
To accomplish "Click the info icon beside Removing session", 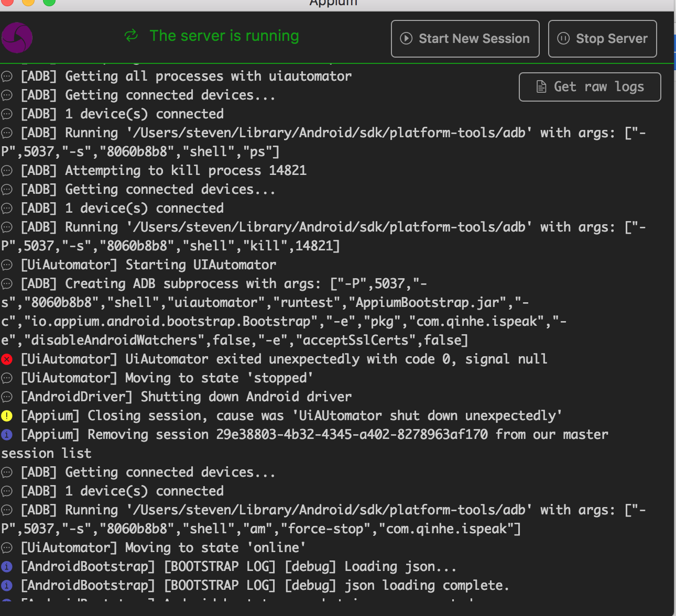I will [x=7, y=435].
